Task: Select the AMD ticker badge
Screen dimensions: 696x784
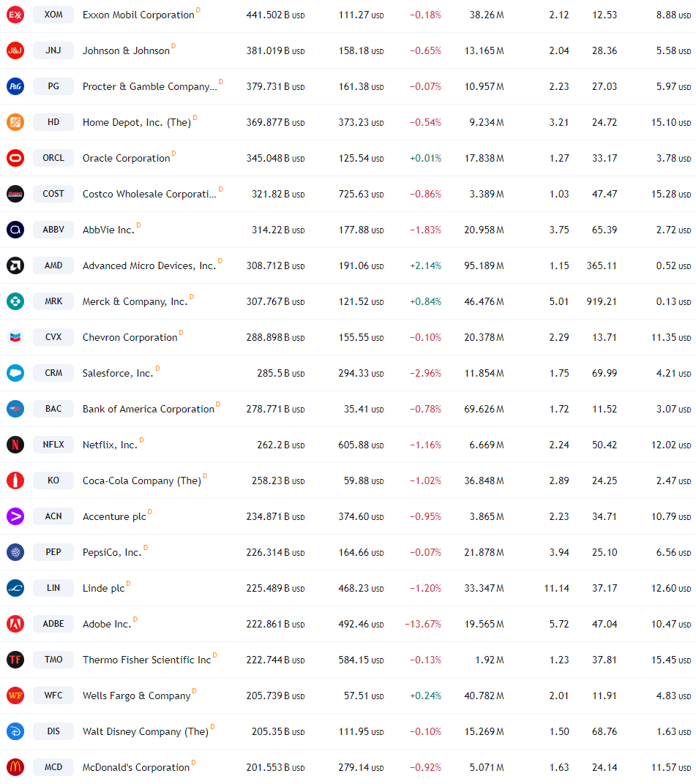Action: click(53, 265)
